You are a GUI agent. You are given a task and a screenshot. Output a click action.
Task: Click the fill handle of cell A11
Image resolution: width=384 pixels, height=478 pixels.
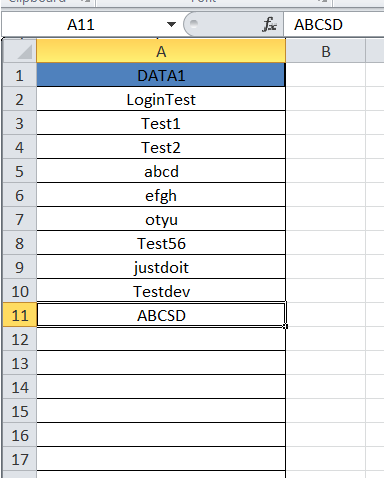click(285, 326)
